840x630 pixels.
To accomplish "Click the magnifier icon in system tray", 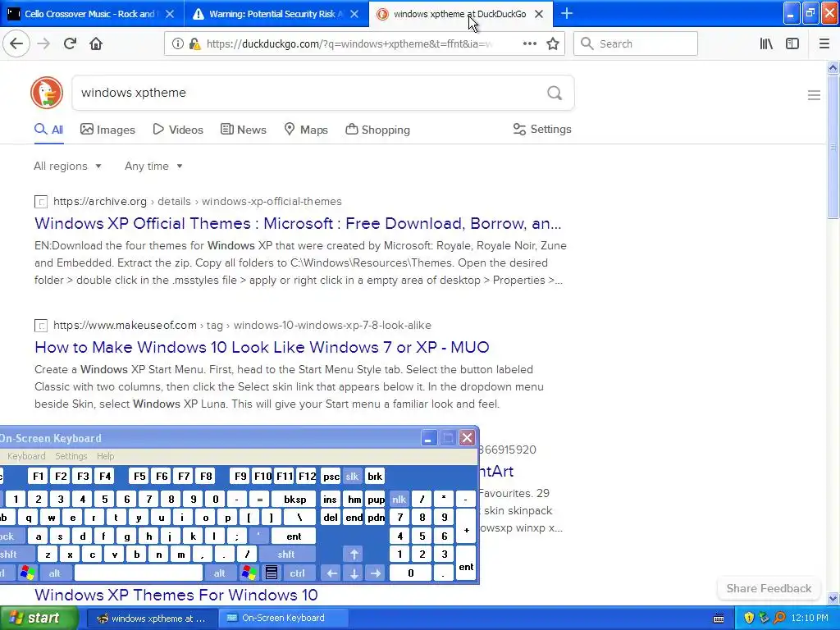I will pyautogui.click(x=779, y=618).
